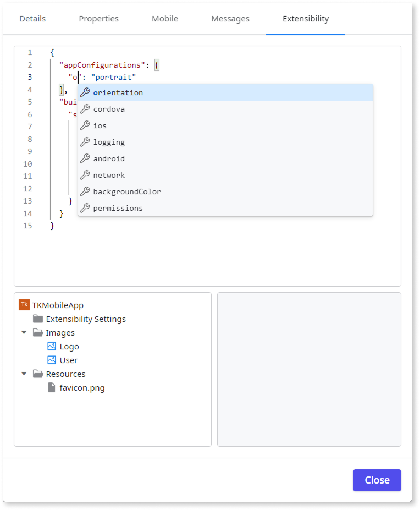Click the wrench icon beside cordova
This screenshot has height=510, width=420.
[86, 108]
